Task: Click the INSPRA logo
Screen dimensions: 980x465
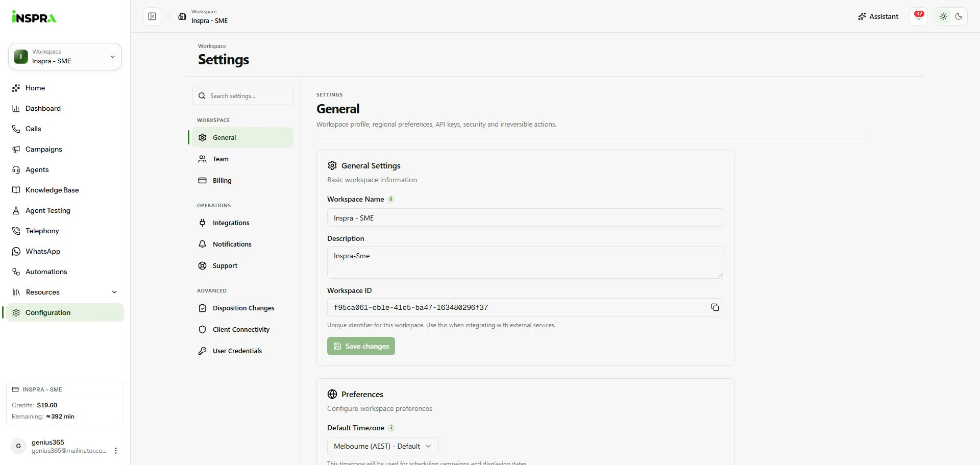Action: tap(34, 17)
